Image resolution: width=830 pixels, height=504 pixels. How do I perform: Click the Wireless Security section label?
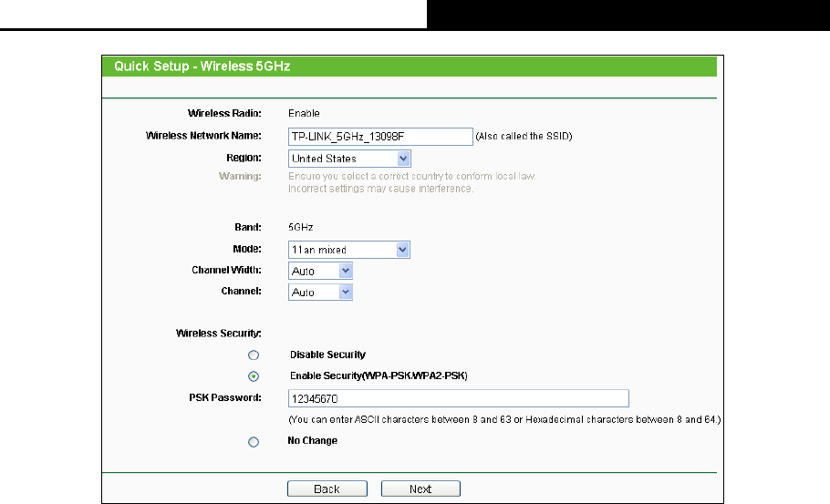tap(219, 334)
